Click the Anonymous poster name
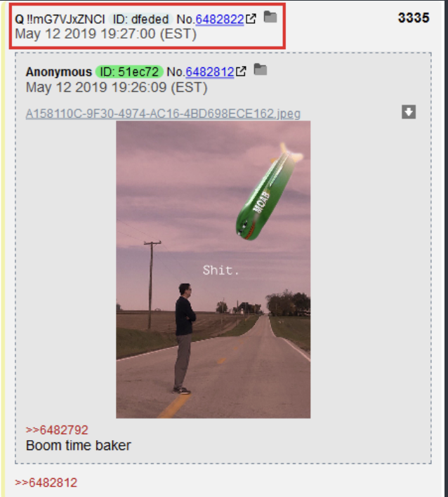Screen dimensions: 448x497 [x=59, y=72]
